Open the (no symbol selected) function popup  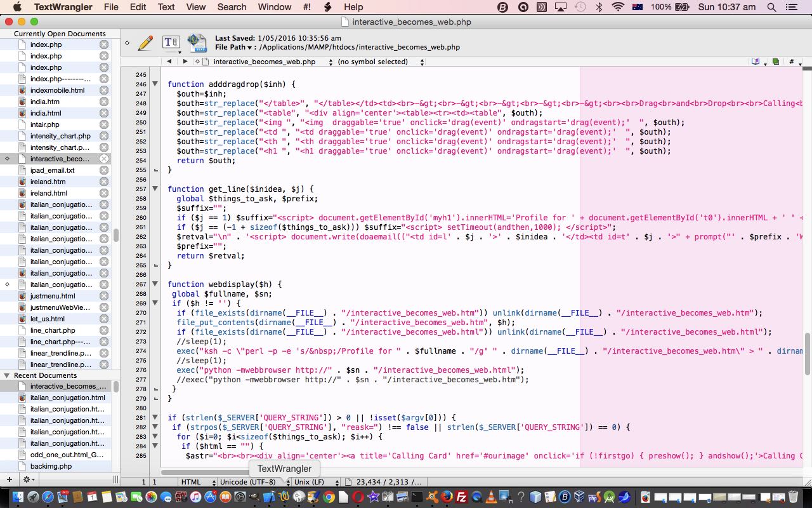point(381,62)
